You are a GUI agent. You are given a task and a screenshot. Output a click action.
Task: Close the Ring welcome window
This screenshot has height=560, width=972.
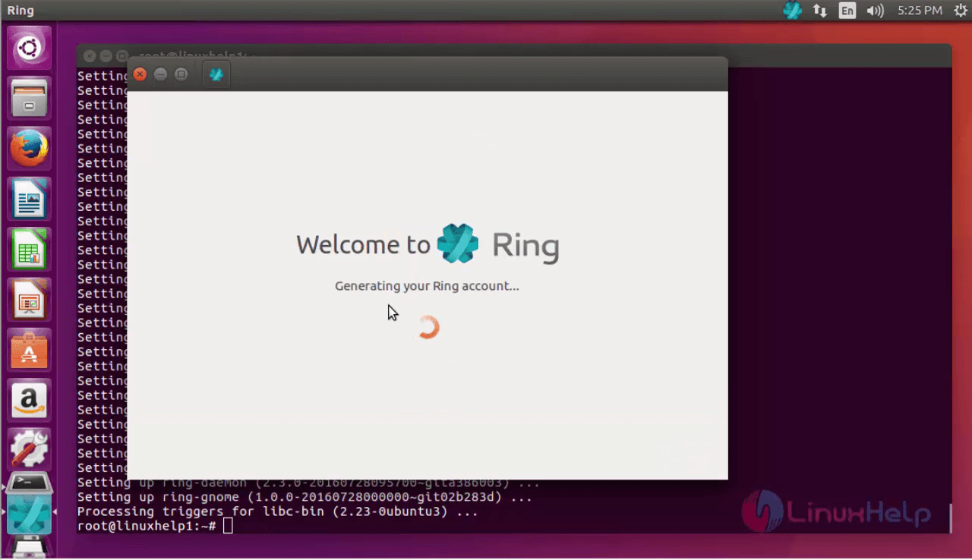click(140, 74)
